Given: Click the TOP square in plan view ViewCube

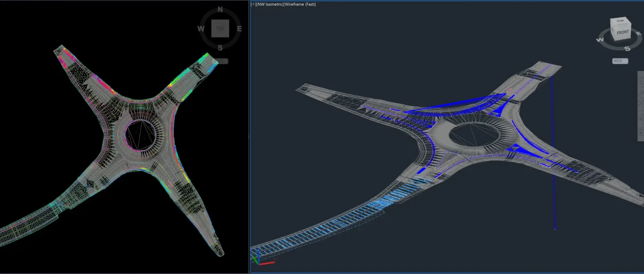Looking at the screenshot, I should point(220,28).
